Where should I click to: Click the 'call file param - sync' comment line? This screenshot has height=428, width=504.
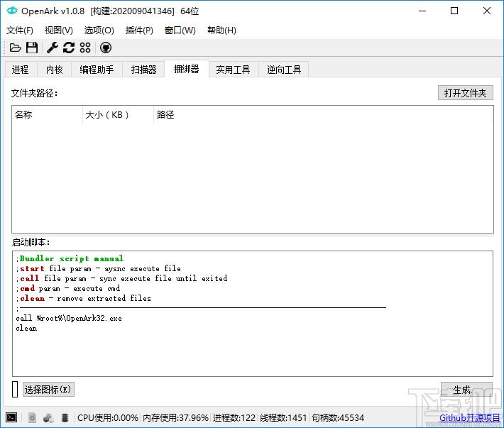pyautogui.click(x=121, y=278)
